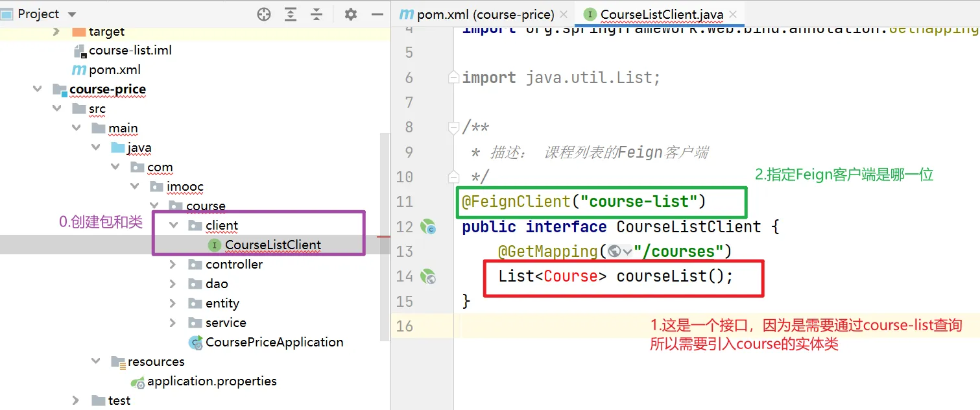Collapse the com package arrow
980x410 pixels.
pos(115,167)
